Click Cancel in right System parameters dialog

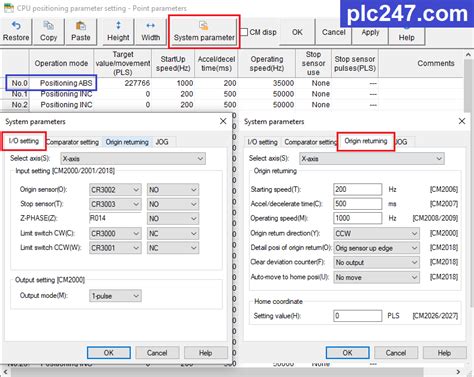[x=396, y=353]
